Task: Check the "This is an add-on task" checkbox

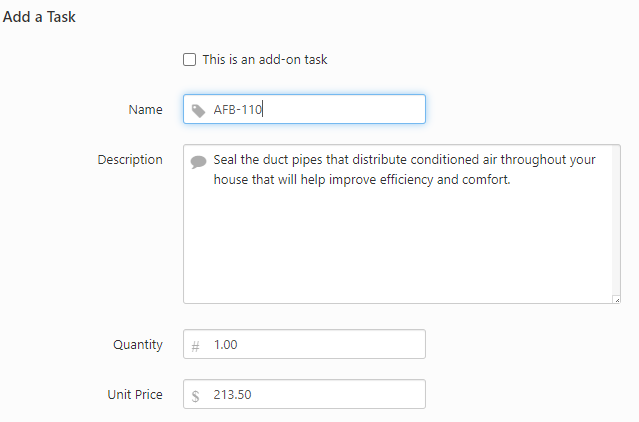Action: 190,60
